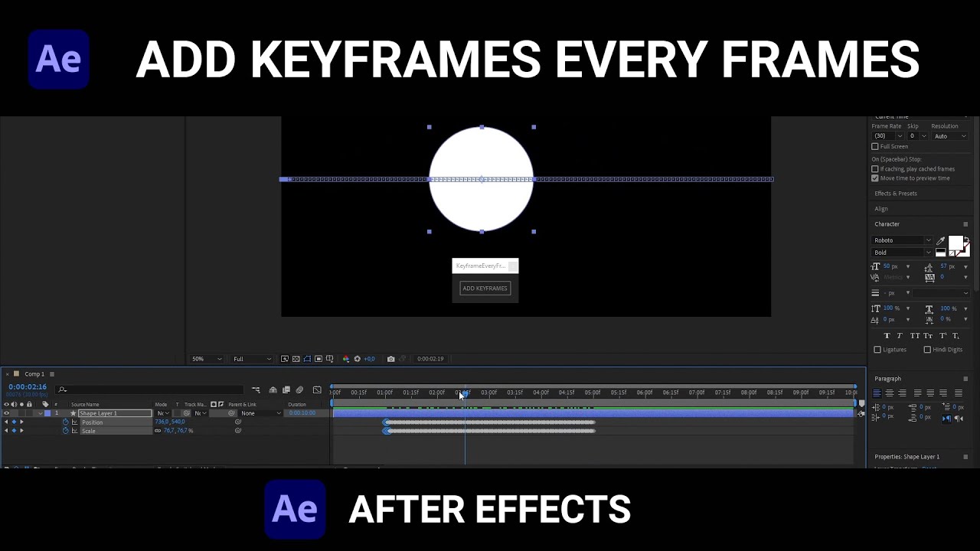Toggle Faux Italic text style
Screen dimensions: 980x551
tap(900, 336)
